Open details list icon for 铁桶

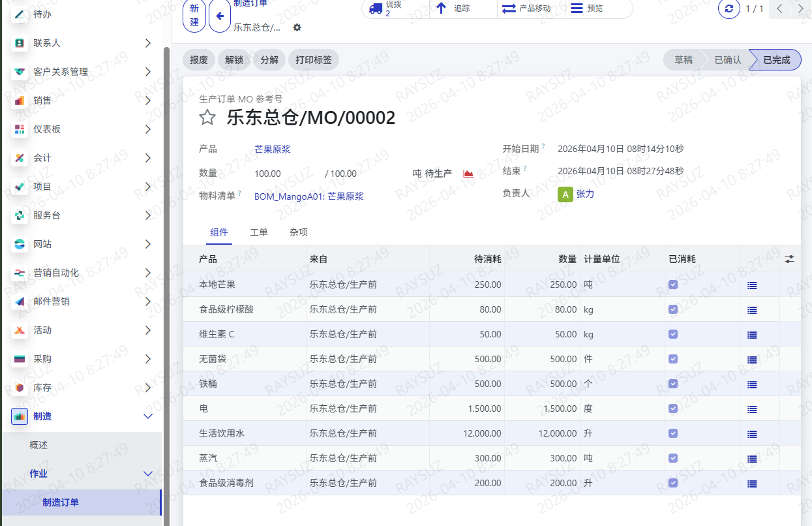click(x=752, y=384)
